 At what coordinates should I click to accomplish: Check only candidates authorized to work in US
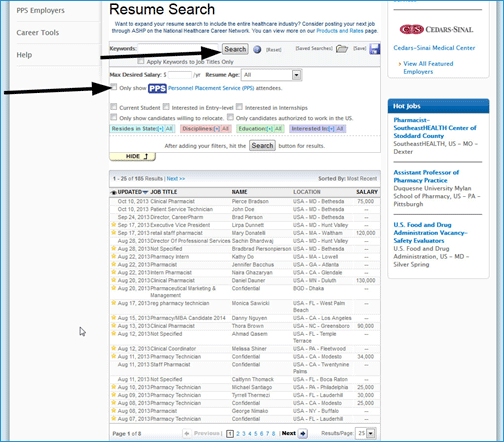[x=230, y=117]
